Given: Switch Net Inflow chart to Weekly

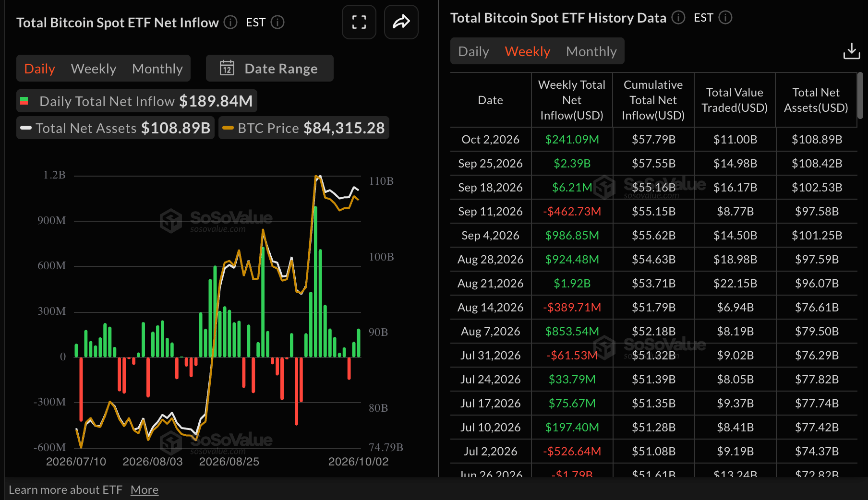Looking at the screenshot, I should tap(94, 69).
